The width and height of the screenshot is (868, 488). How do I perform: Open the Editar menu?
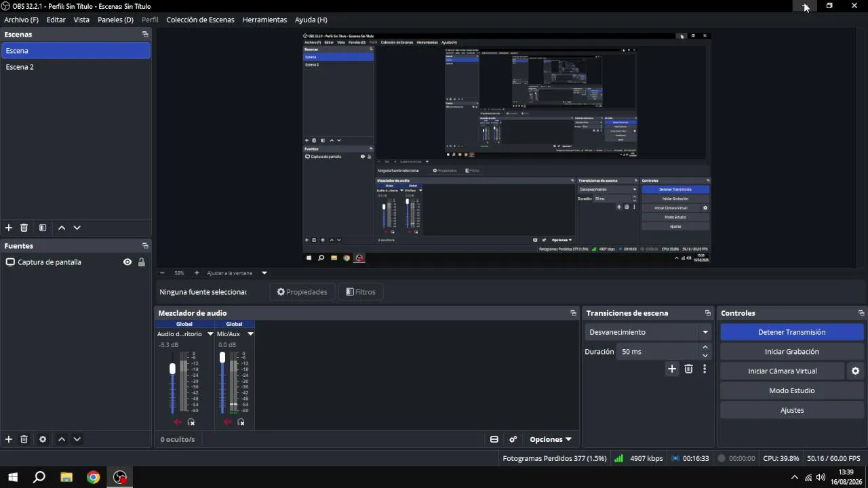pyautogui.click(x=56, y=20)
